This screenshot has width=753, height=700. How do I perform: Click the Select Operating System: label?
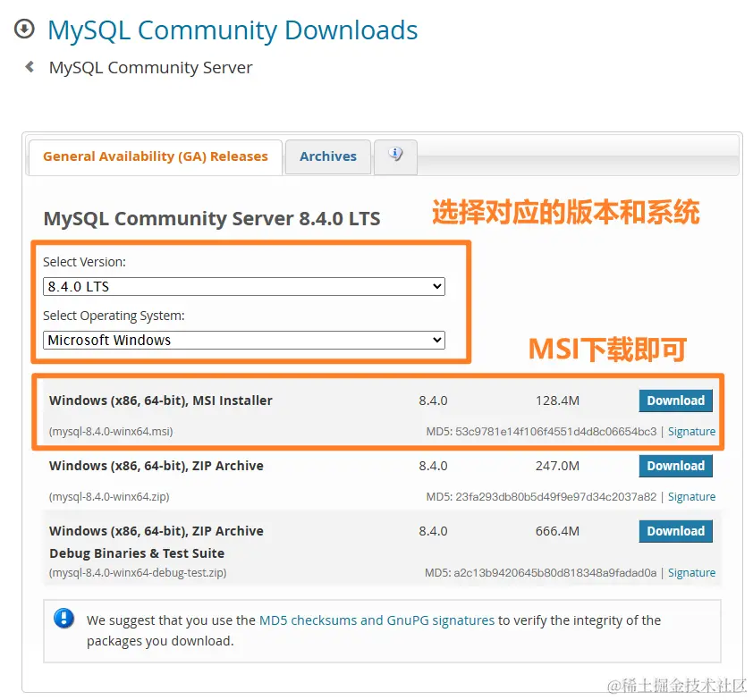coord(114,316)
